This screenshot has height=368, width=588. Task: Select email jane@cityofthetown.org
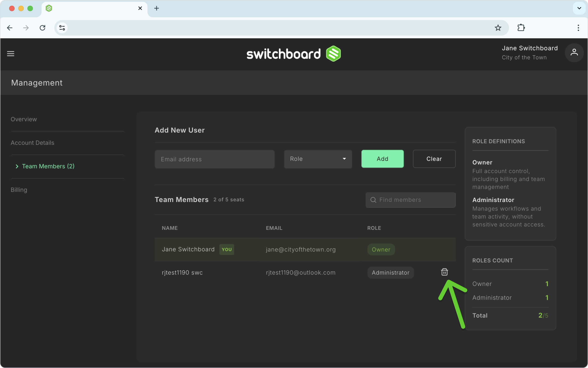click(x=301, y=249)
